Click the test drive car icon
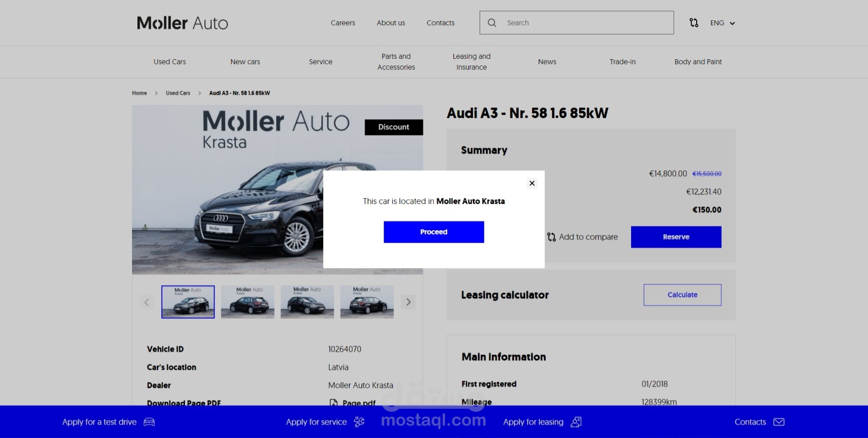 pyautogui.click(x=150, y=422)
